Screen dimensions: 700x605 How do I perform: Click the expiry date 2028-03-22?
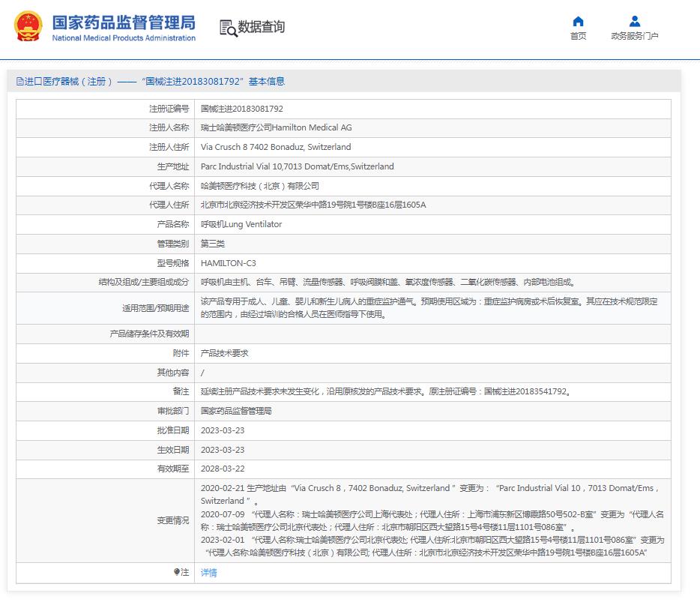(x=223, y=468)
